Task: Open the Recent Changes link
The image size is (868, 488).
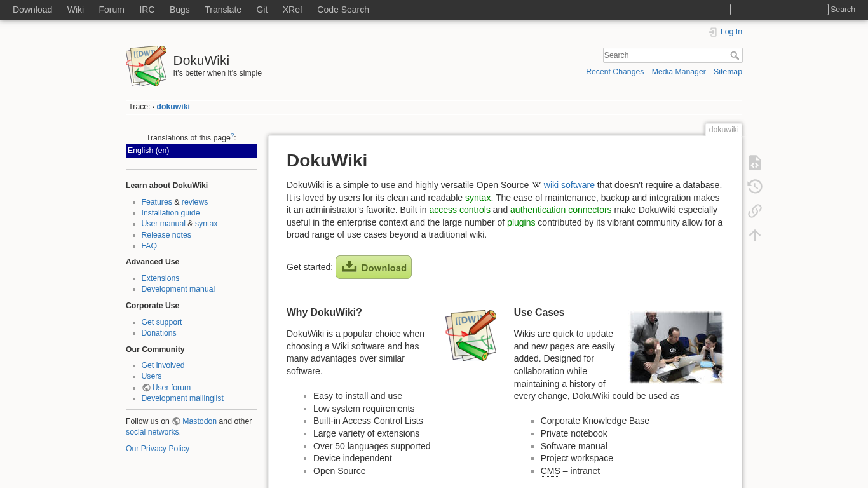Action: [614, 72]
